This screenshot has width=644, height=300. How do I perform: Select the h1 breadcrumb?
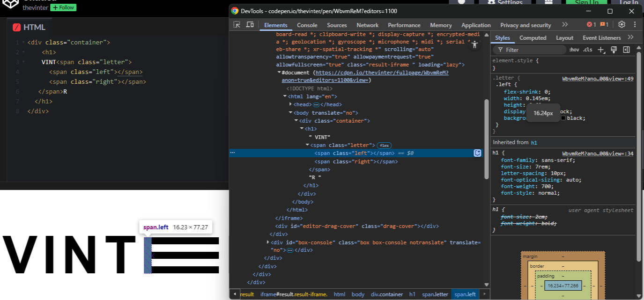coord(412,294)
